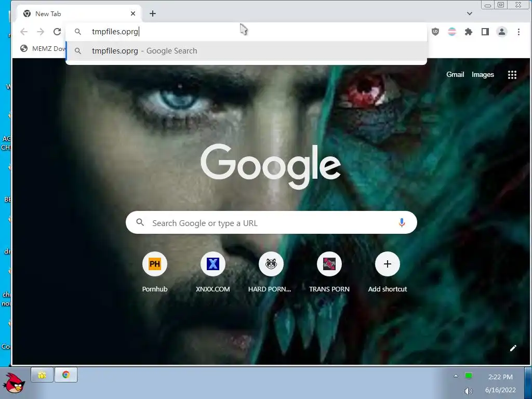
Task: Open the yellow taskbar application button
Action: [42, 375]
